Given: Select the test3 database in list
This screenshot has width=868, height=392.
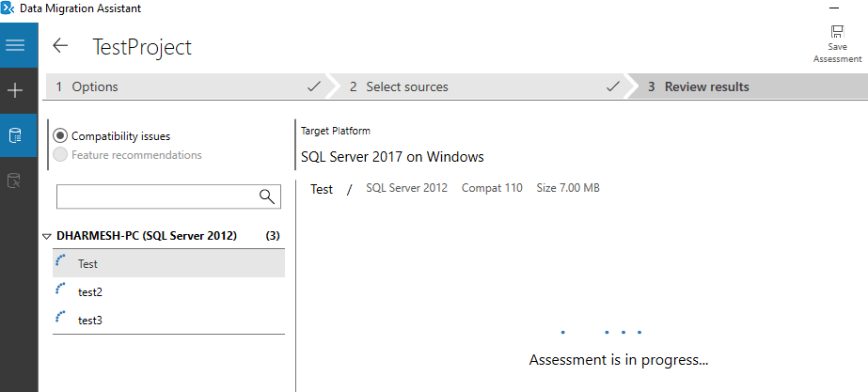Looking at the screenshot, I should pos(89,321).
